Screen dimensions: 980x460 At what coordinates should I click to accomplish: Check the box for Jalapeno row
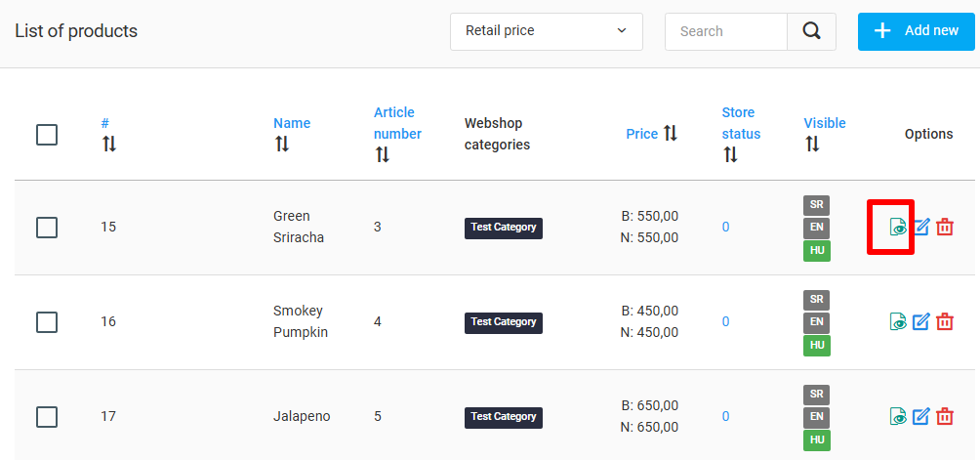click(x=47, y=417)
